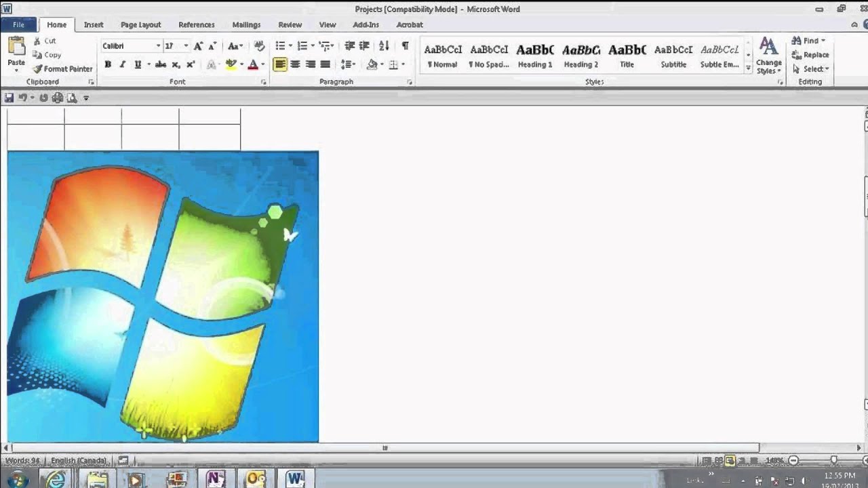Align text right
The image size is (868, 488).
[x=310, y=64]
